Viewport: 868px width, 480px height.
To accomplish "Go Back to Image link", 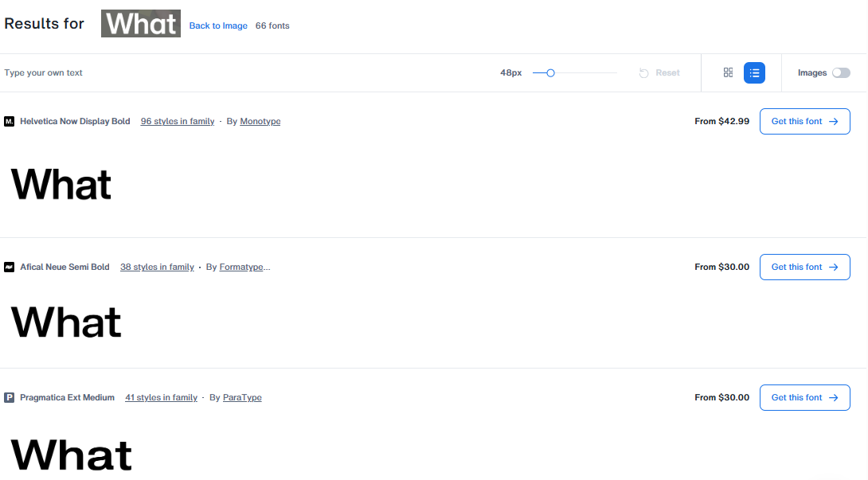I will coord(218,25).
